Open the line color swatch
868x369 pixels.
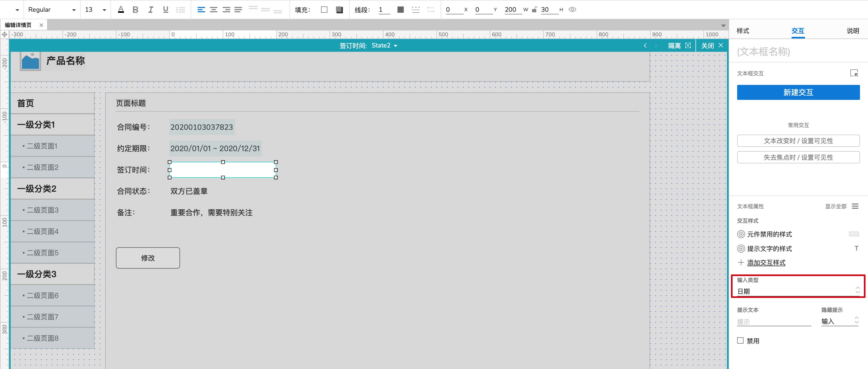coord(400,9)
